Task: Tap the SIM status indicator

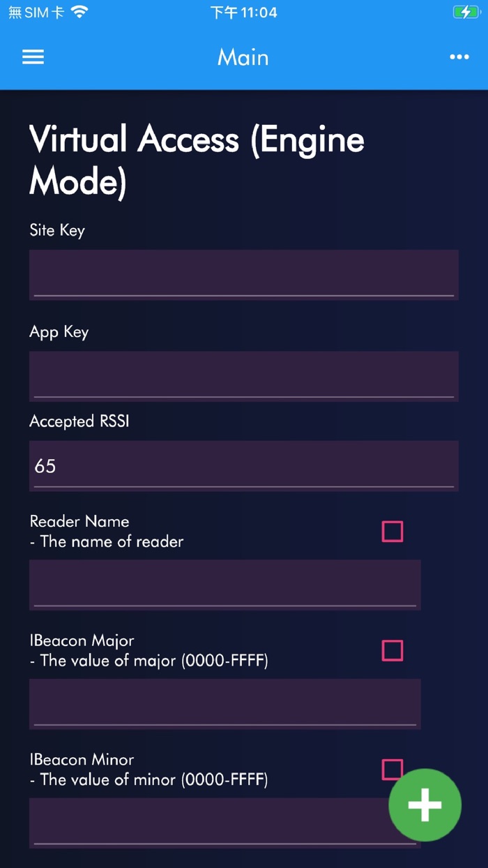Action: (31, 11)
